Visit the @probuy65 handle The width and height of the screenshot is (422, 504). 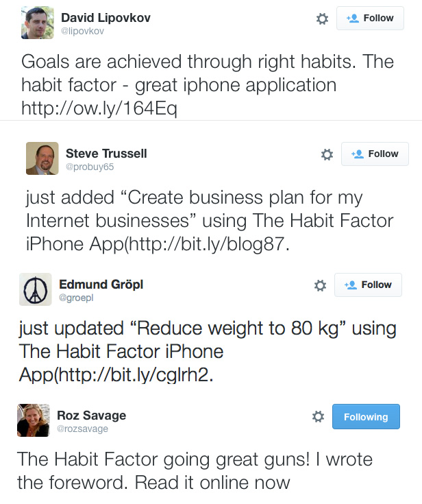click(90, 167)
